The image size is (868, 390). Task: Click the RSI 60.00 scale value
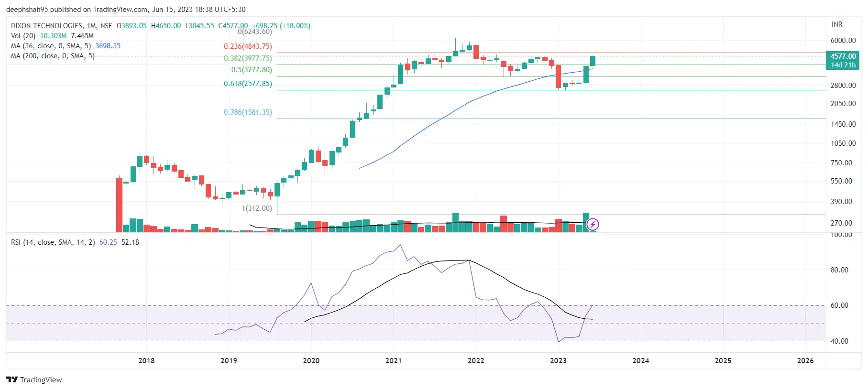tap(839, 305)
